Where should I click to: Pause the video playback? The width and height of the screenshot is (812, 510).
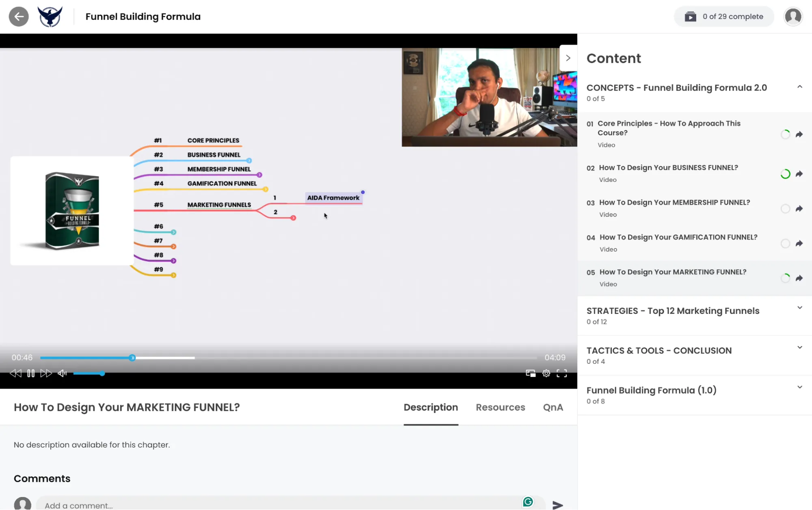coord(31,374)
